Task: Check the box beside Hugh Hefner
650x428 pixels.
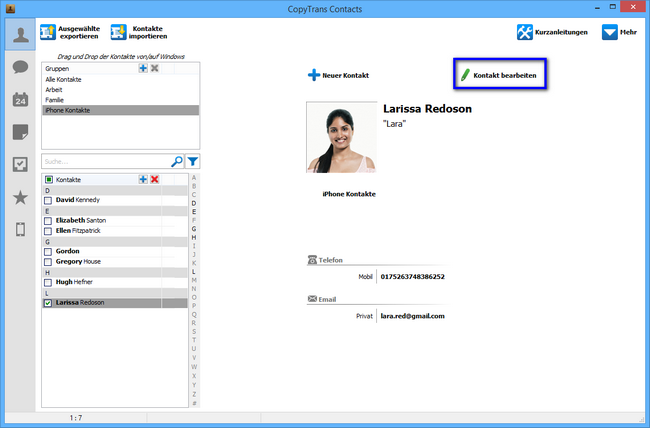Action: coord(48,283)
